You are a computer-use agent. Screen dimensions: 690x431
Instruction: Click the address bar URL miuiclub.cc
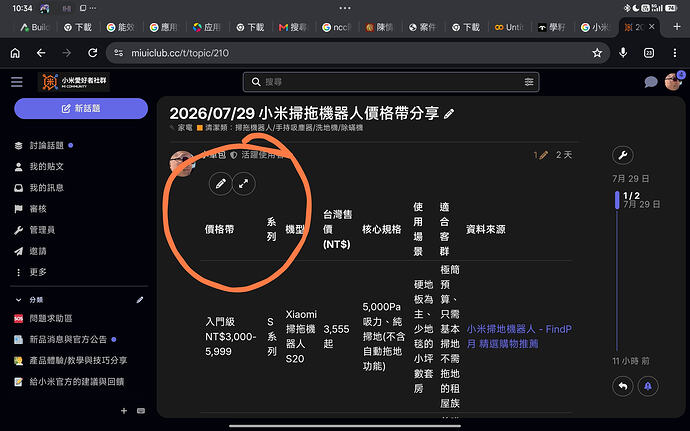[180, 53]
